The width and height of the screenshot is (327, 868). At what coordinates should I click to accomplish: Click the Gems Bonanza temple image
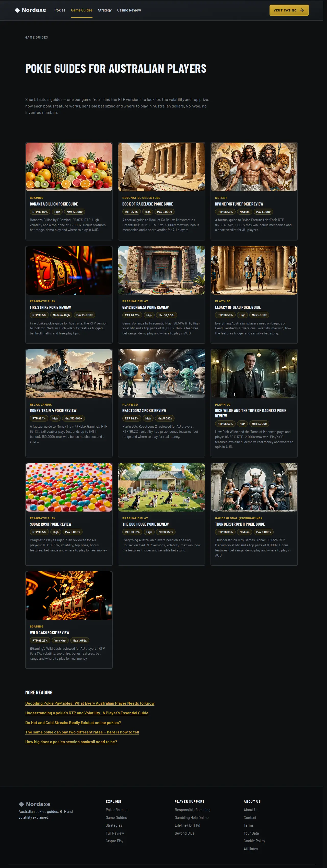161,270
